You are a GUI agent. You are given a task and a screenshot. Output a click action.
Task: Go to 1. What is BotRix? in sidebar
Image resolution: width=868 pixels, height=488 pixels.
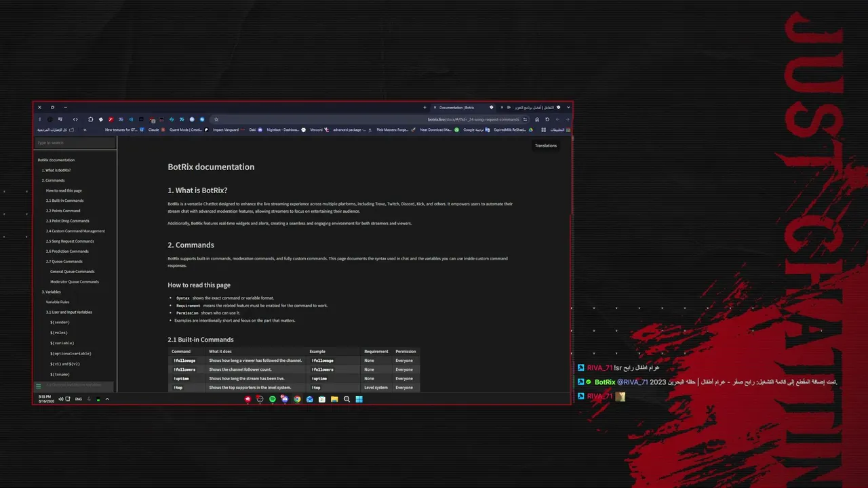coord(56,170)
